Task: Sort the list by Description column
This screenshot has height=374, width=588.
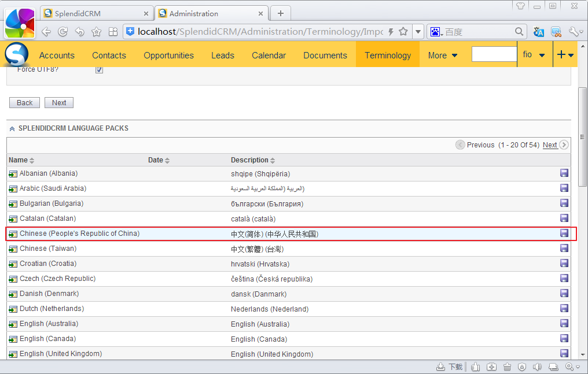Action: (x=253, y=160)
